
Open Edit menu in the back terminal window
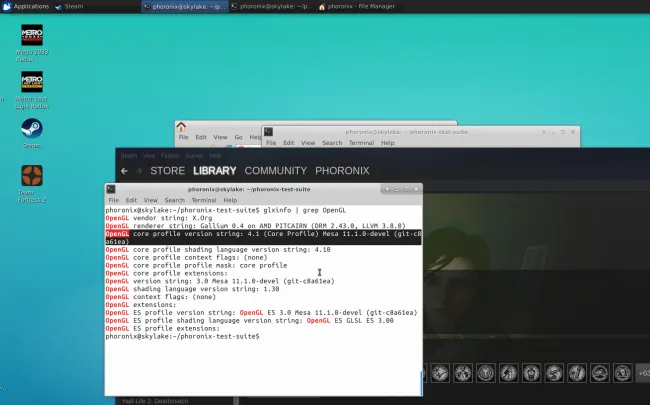pyautogui.click(x=289, y=143)
